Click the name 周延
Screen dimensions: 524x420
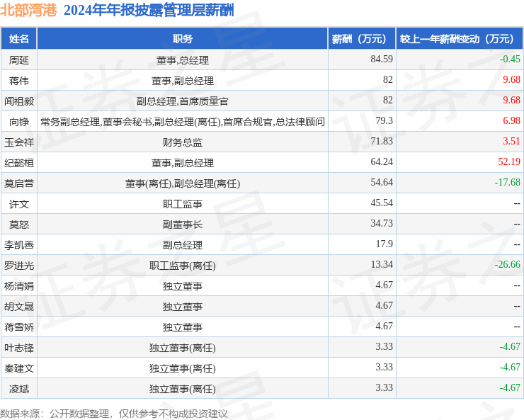pos(19,60)
